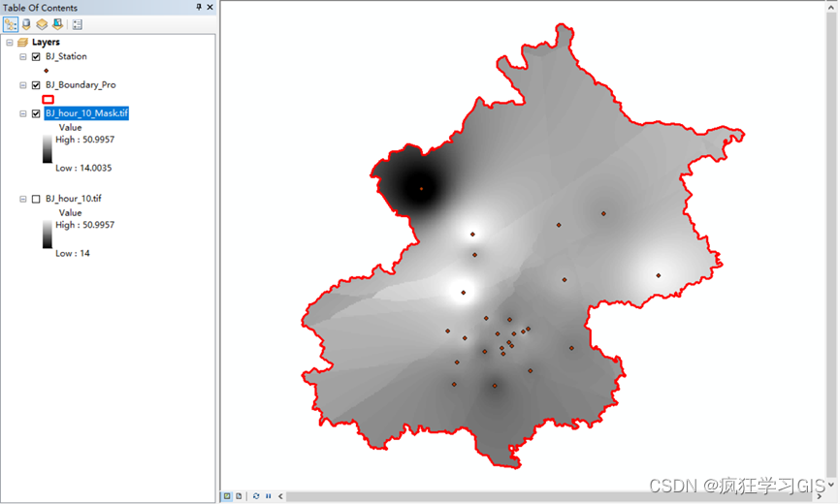The height and width of the screenshot is (504, 840).
Task: Switch to List By Visibility view
Action: [42, 24]
